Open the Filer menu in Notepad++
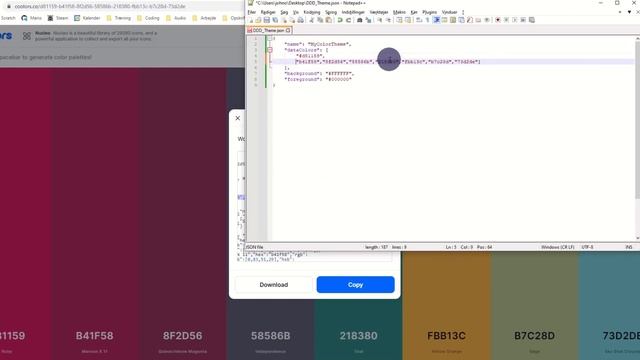This screenshot has height=360, width=640. coord(251,12)
